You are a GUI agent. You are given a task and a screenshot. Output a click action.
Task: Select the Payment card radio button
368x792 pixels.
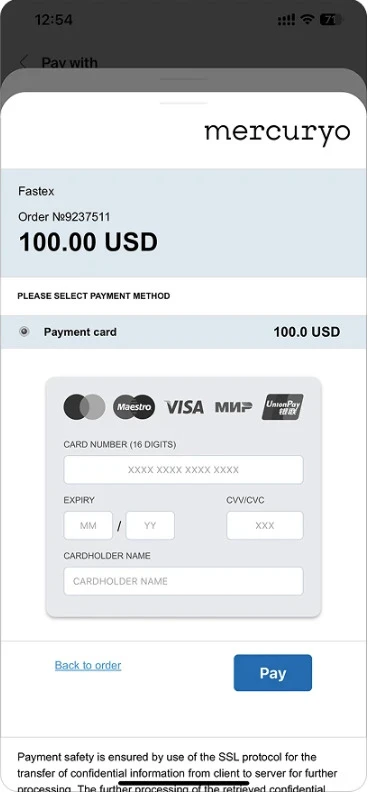point(24,332)
